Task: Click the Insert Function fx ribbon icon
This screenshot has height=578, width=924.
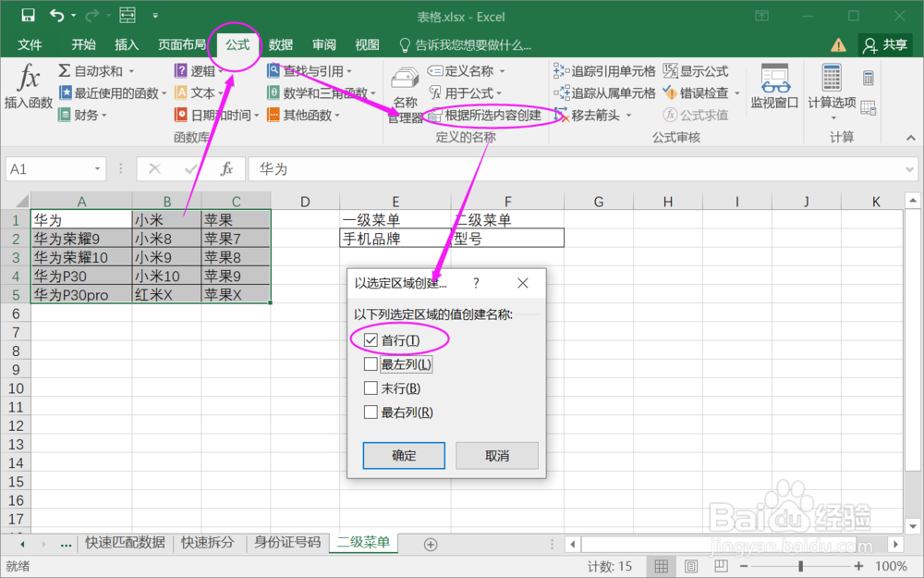Action: click(29, 87)
